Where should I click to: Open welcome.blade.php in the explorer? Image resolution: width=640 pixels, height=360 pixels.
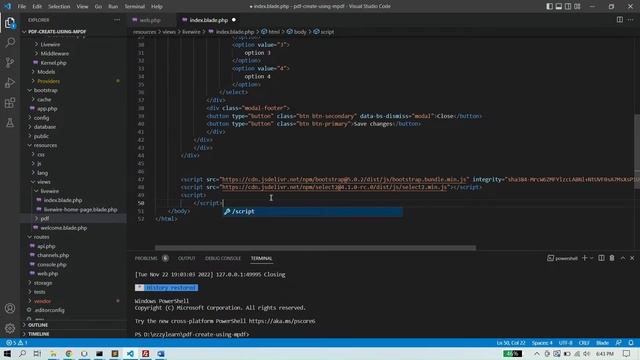click(x=64, y=228)
